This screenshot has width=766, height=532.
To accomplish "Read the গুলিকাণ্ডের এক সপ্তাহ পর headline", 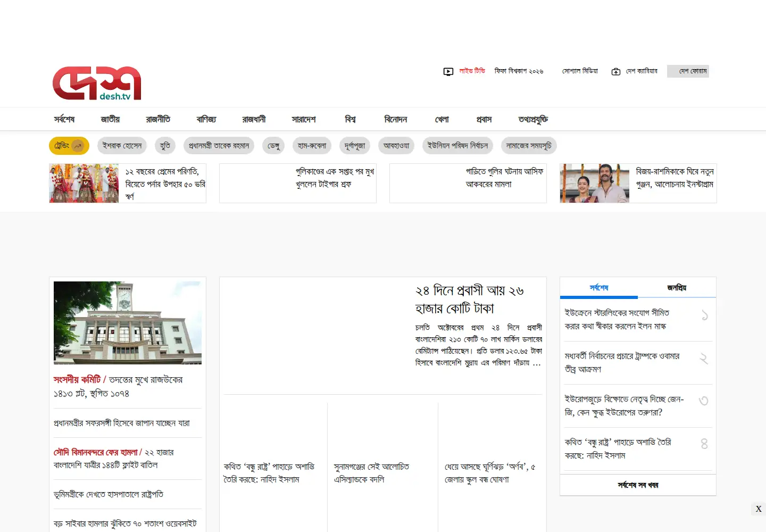I will tap(335, 178).
